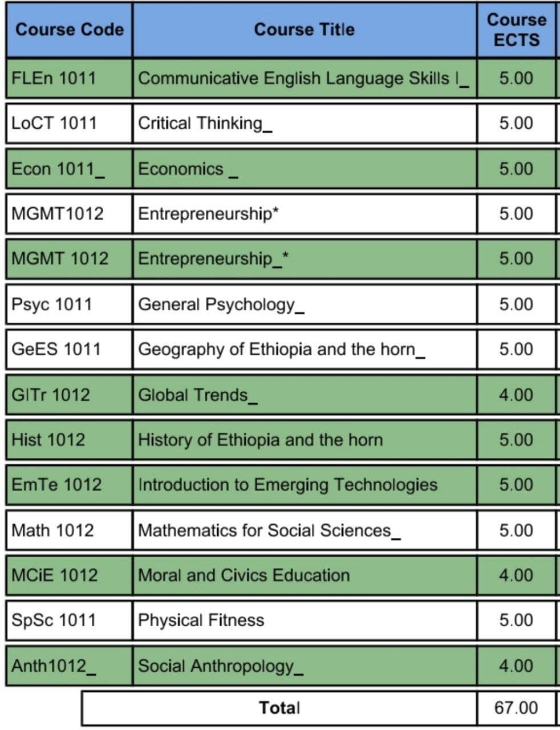This screenshot has width=560, height=730.
Task: Select Communicative English Language Skills I cell
Action: pos(305,78)
